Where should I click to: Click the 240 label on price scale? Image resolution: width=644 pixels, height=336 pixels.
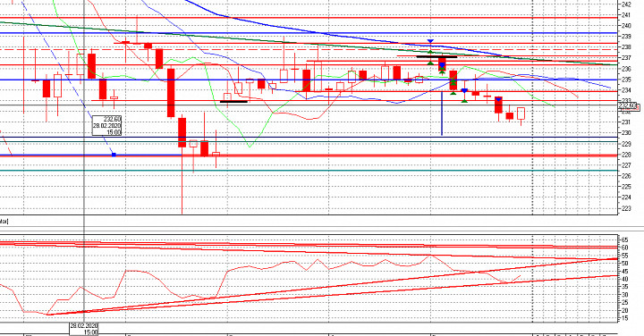point(626,26)
